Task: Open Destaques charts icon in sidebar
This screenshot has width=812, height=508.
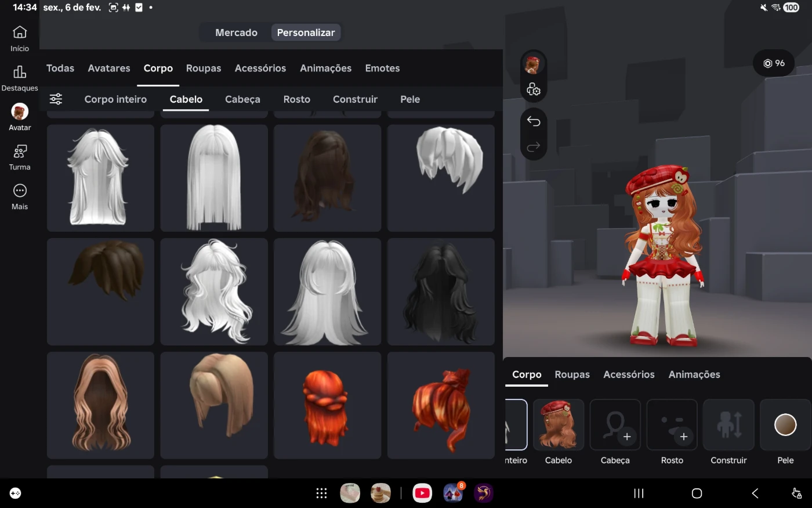Action: point(20,78)
